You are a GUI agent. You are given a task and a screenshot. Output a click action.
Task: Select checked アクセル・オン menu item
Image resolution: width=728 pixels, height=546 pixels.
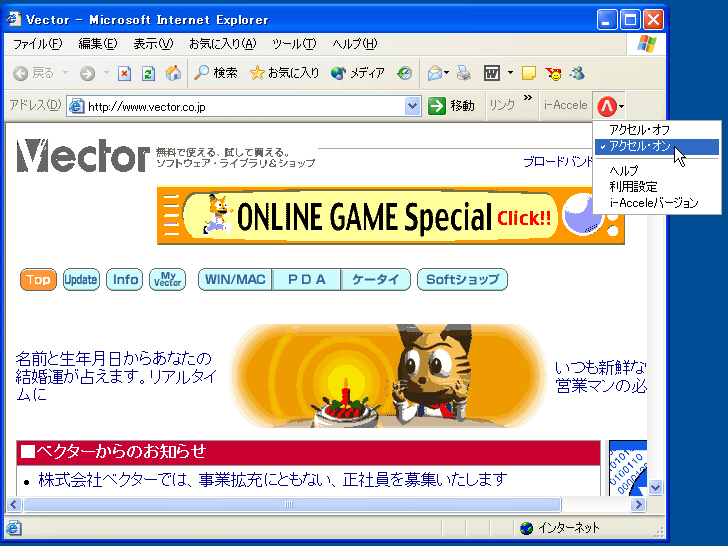(x=657, y=147)
